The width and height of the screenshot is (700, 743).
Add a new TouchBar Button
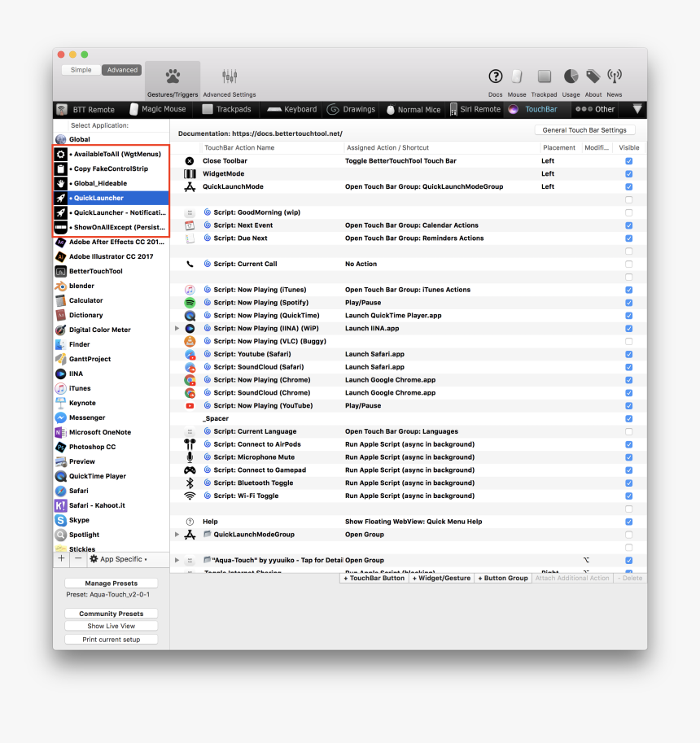tap(374, 578)
